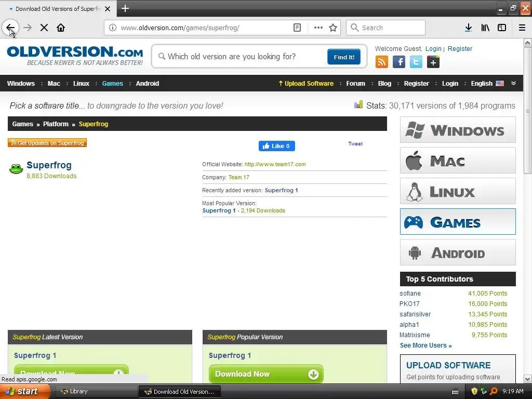Go back using the browser back arrow

point(10,28)
